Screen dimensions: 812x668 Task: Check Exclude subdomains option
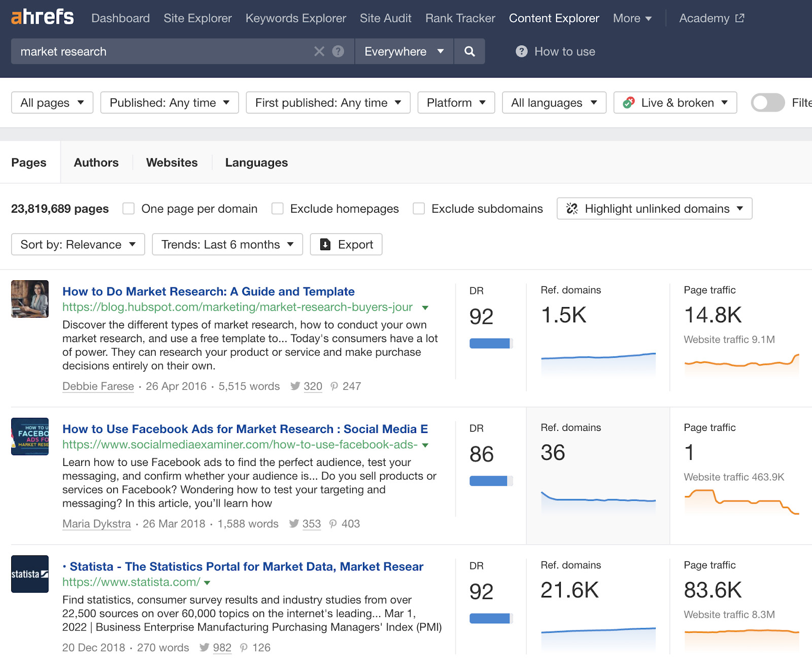point(419,209)
